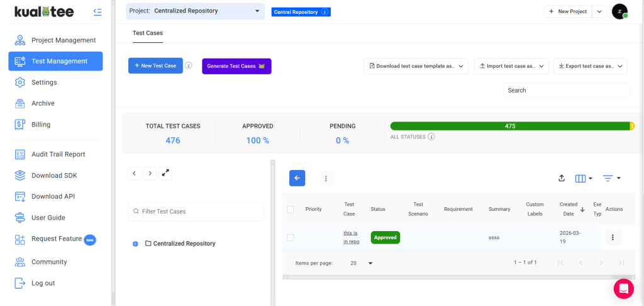Open the column visibility dropdown
This screenshot has height=306, width=644.
click(584, 179)
